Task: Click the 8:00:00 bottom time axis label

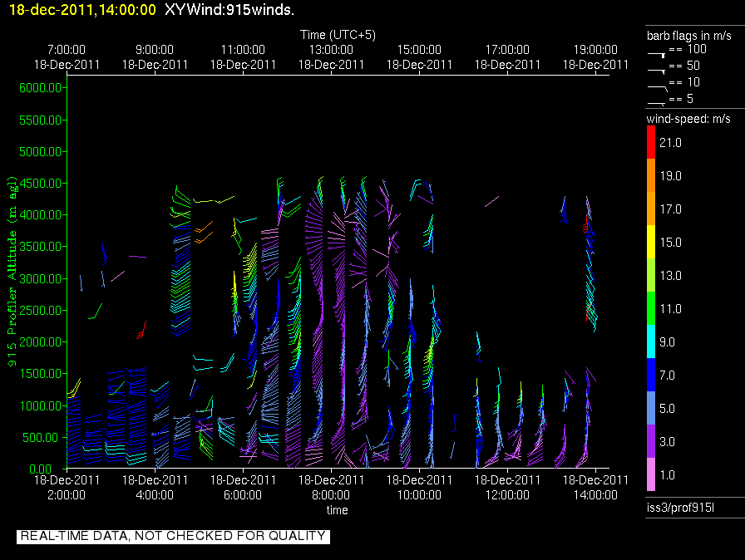Action: tap(331, 495)
